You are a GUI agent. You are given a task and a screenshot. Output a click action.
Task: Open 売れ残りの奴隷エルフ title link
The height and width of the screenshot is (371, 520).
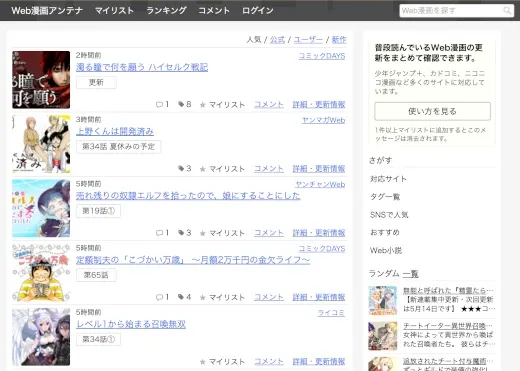pos(188,196)
